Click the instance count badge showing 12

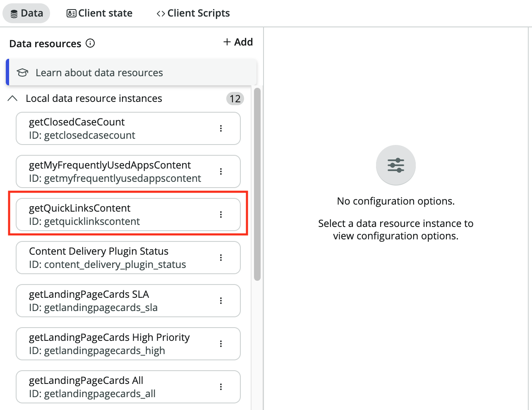(235, 99)
